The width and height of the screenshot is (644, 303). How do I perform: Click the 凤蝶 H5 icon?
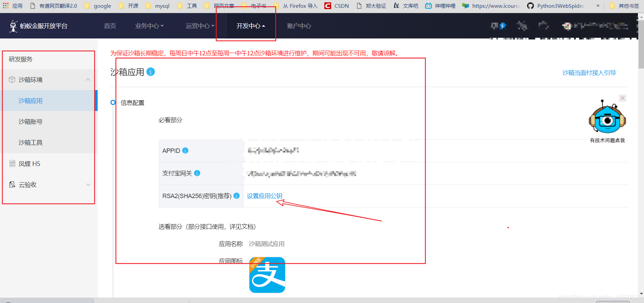coord(12,164)
